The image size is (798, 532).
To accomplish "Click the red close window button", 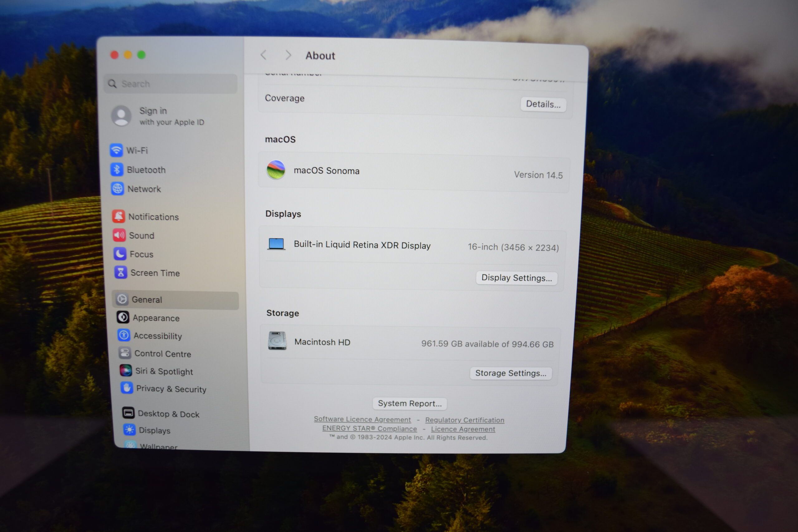I will tap(114, 55).
